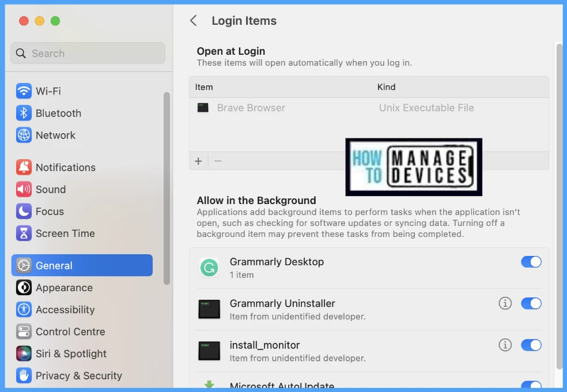
Task: Click the Item column header
Action: (204, 87)
